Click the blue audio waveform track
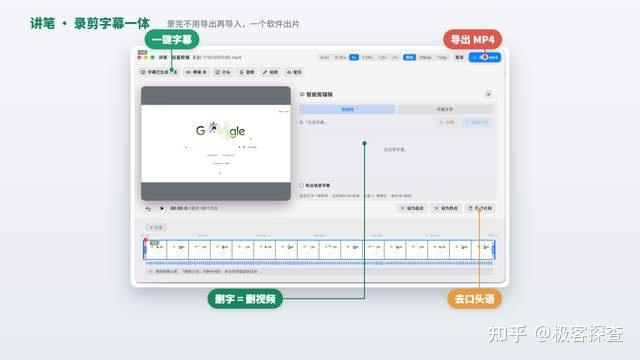The width and height of the screenshot is (640, 360). [319, 263]
